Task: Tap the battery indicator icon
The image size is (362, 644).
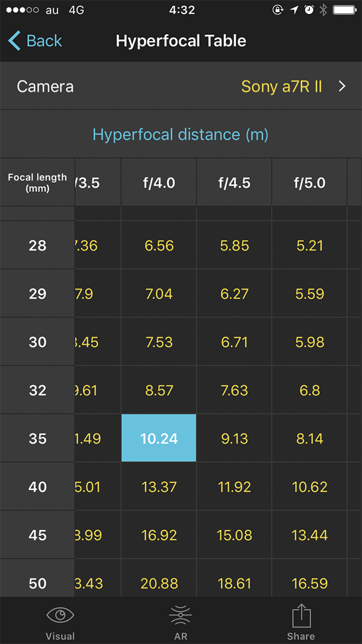Action: 344,10
